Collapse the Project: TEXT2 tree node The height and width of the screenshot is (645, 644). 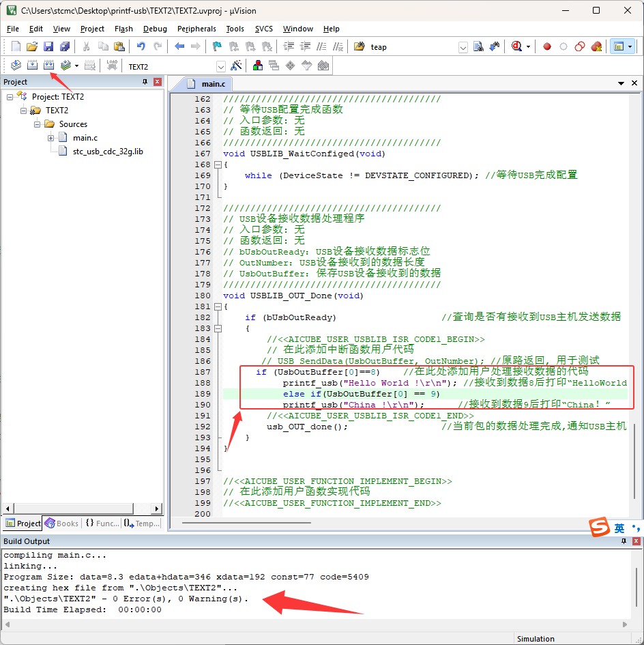click(10, 97)
